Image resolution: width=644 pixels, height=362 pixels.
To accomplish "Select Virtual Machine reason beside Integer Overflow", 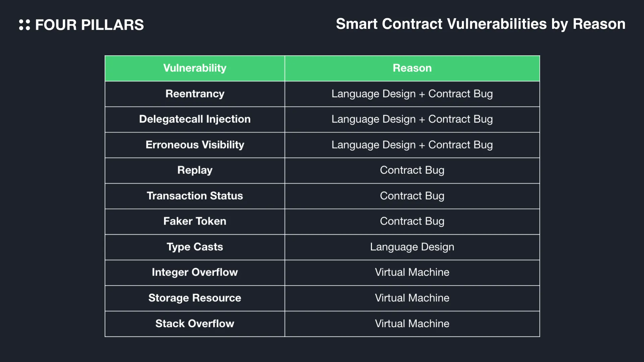I will (412, 273).
